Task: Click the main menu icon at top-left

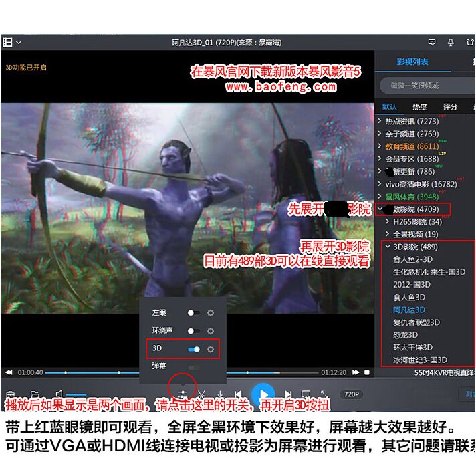Action: click(x=7, y=43)
